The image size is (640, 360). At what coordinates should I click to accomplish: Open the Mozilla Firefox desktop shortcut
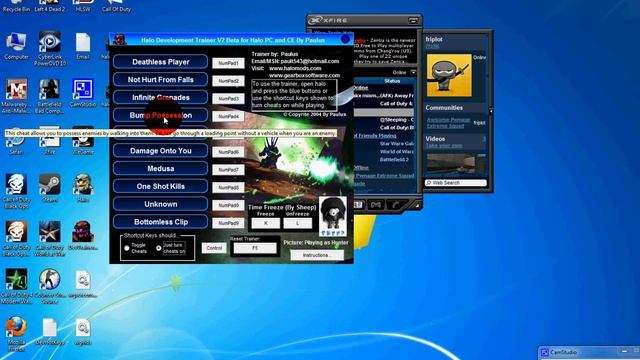tap(16, 334)
